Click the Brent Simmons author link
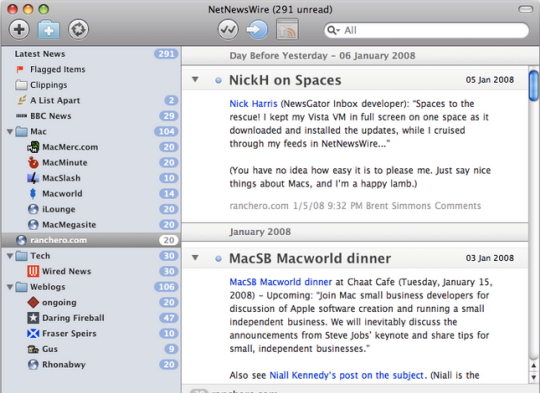This screenshot has height=393, width=540. (x=398, y=206)
